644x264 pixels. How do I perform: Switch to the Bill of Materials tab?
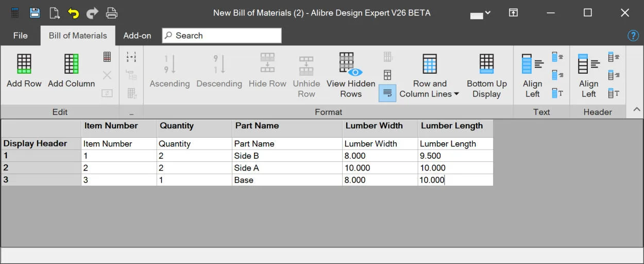pos(78,36)
